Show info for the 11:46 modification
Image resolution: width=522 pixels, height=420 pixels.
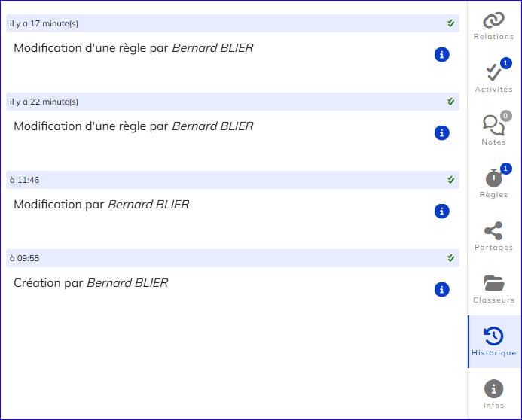tap(441, 212)
